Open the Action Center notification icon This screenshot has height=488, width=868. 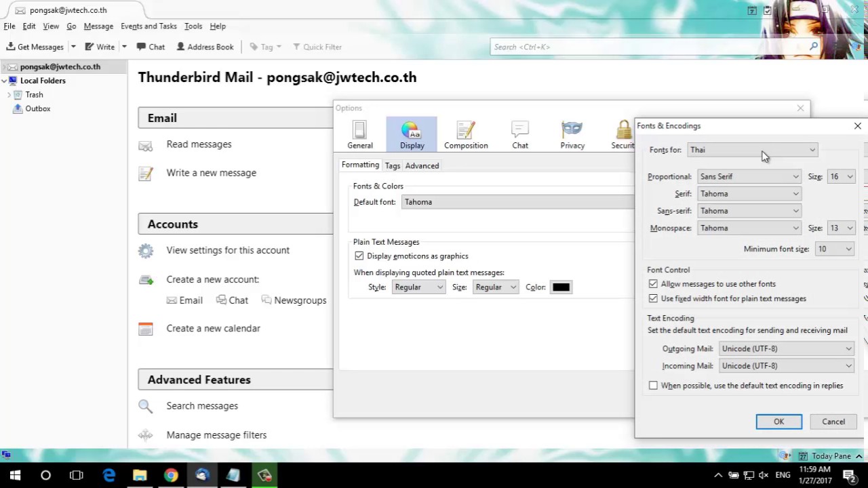tap(849, 475)
